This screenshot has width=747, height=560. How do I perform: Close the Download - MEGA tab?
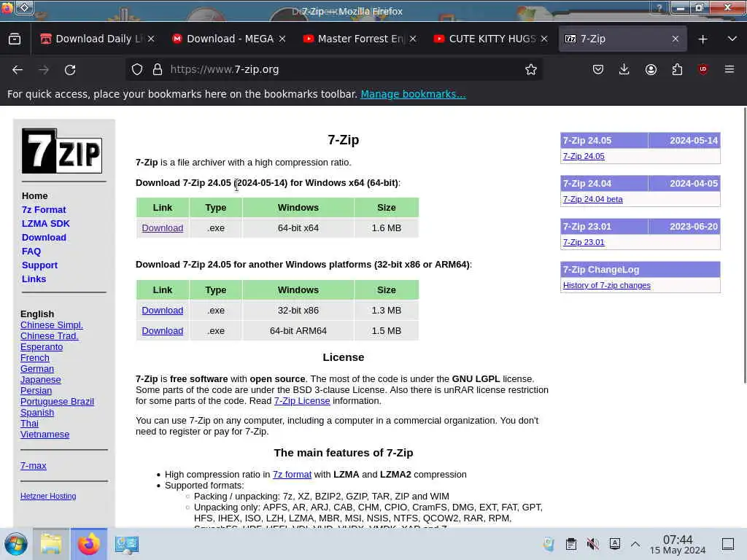(x=282, y=39)
